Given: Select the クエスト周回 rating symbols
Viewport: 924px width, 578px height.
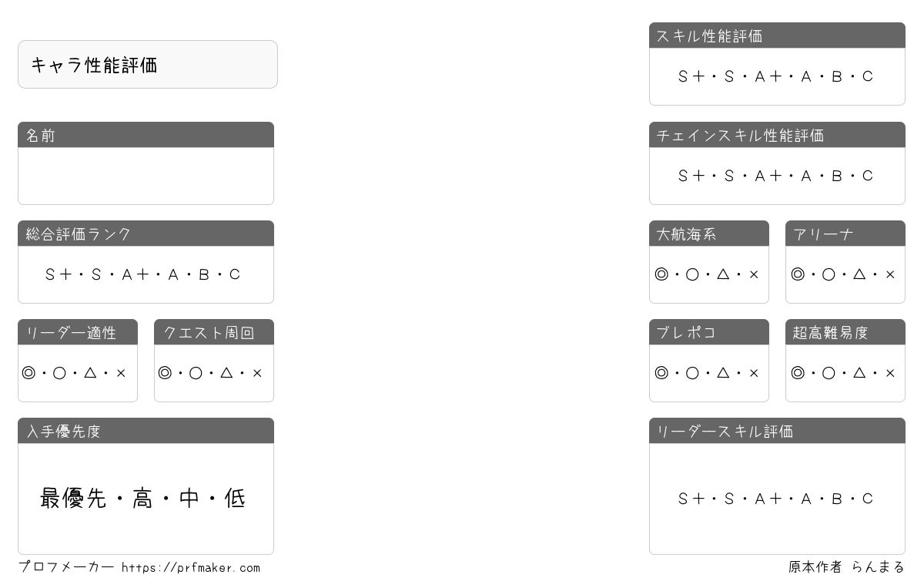Looking at the screenshot, I should tap(210, 373).
